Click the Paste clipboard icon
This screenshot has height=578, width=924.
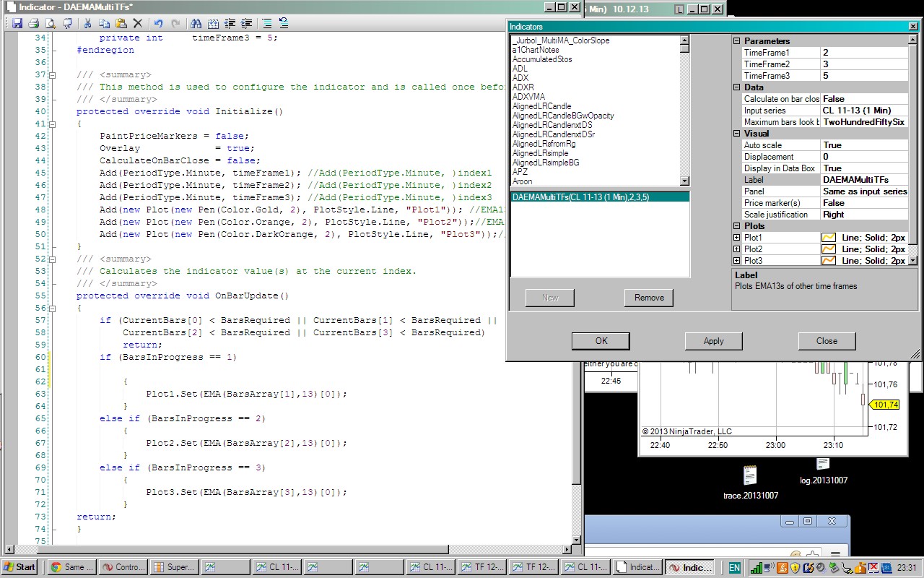[x=121, y=23]
